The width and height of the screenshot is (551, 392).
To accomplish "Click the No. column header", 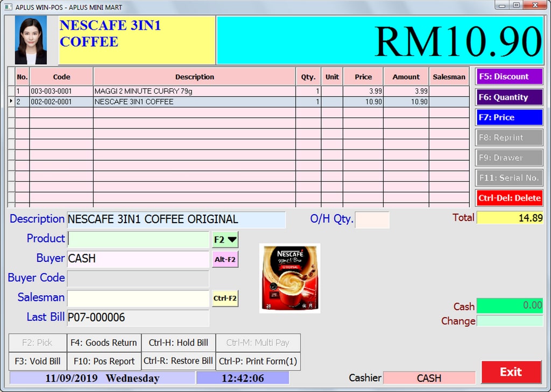I will (x=22, y=76).
